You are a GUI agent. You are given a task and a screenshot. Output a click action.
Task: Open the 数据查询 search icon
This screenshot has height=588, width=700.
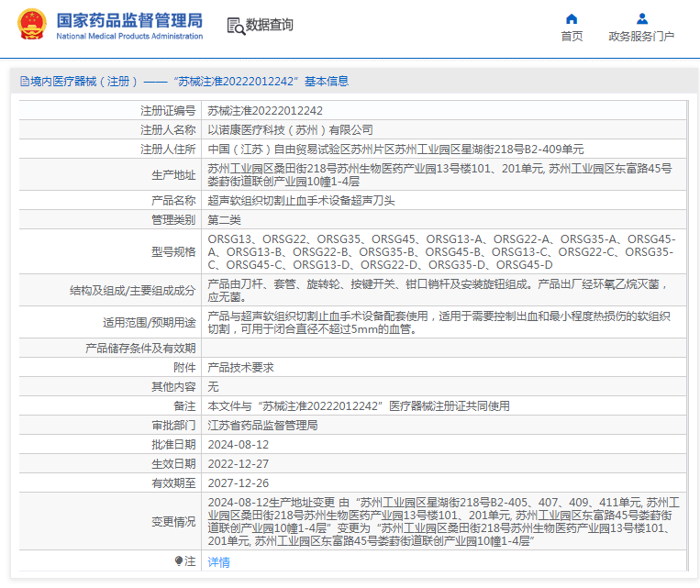tap(236, 26)
